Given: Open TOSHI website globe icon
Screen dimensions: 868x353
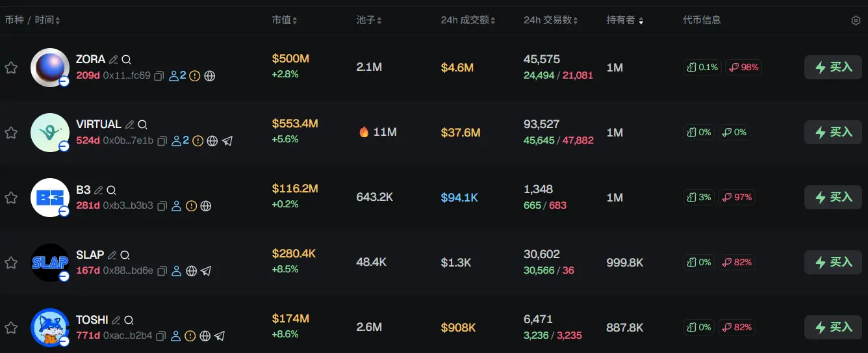Looking at the screenshot, I should pos(205,336).
